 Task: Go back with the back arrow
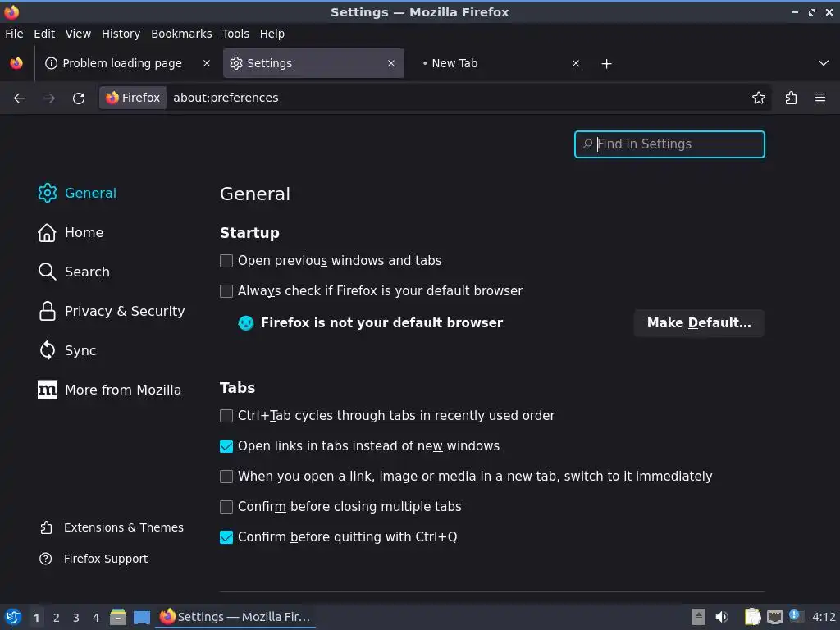pyautogui.click(x=20, y=98)
